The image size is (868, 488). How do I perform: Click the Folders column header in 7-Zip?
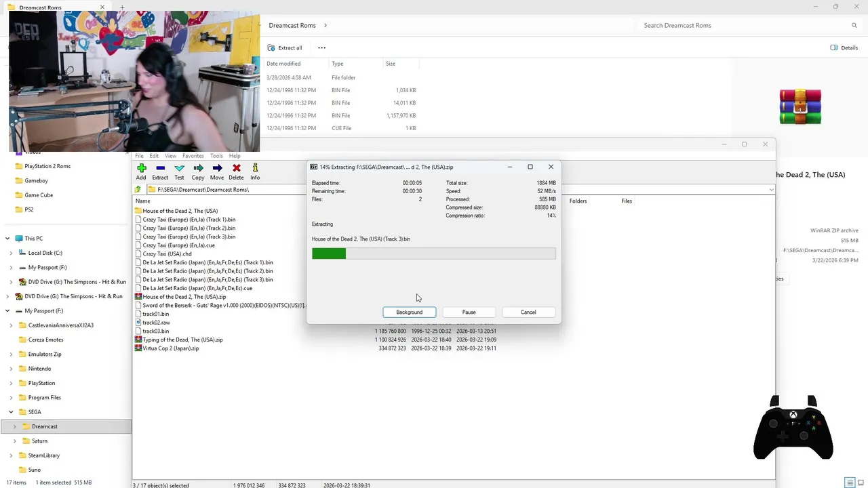[578, 201]
